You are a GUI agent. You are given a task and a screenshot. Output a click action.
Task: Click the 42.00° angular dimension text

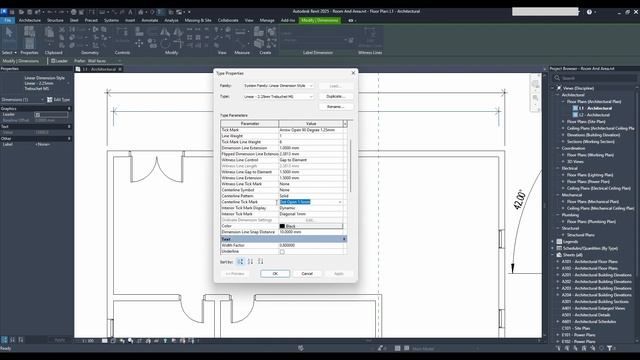pyautogui.click(x=519, y=200)
